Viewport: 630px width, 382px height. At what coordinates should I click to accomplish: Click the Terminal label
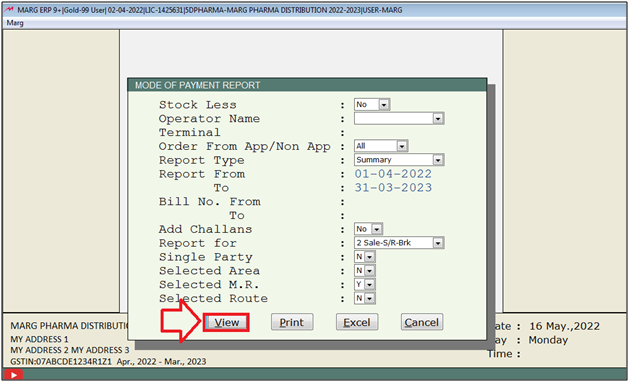[x=189, y=133]
